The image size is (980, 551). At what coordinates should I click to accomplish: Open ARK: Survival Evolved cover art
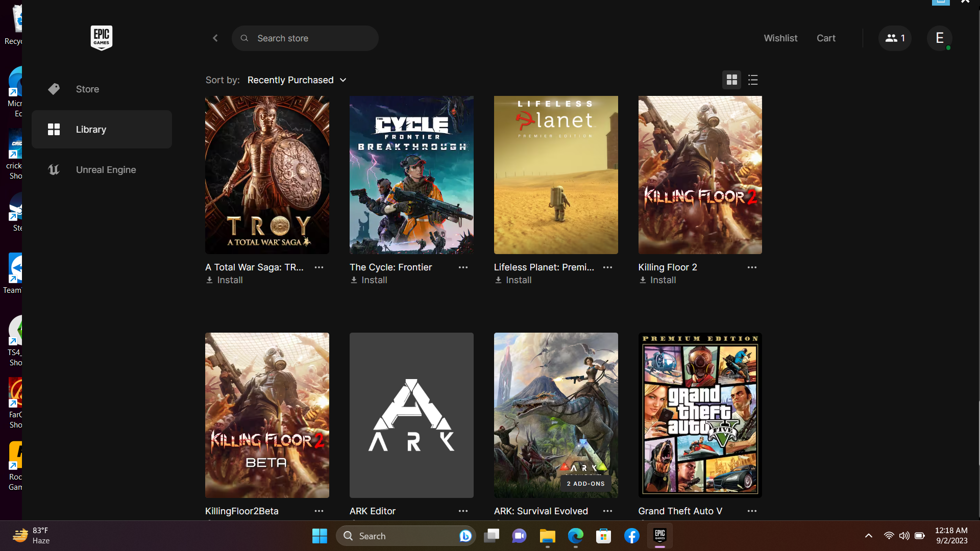click(x=556, y=415)
